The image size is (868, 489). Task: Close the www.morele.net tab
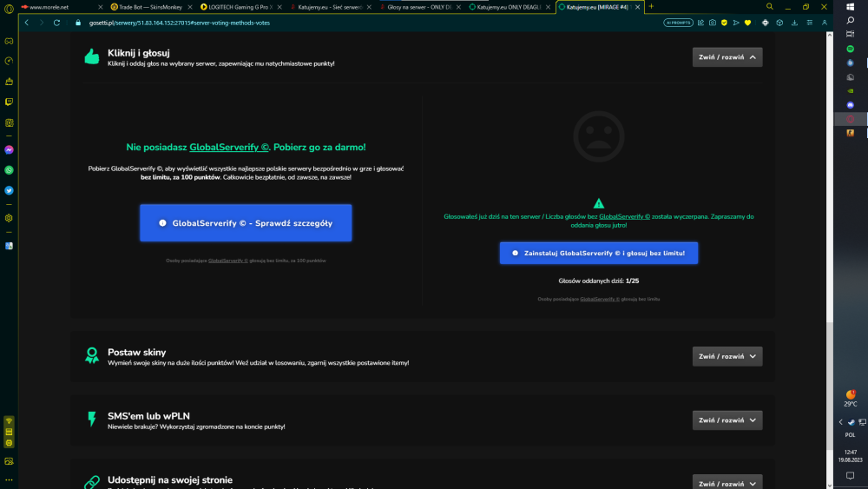pyautogui.click(x=100, y=7)
